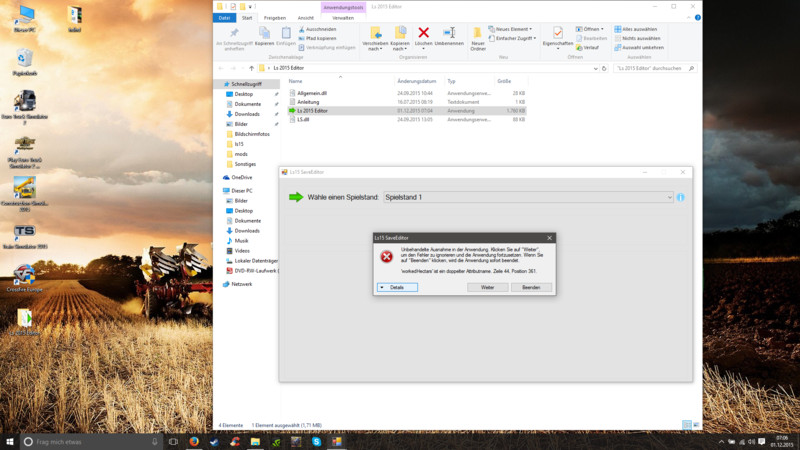Click the Beenden button in error dialog
This screenshot has height=450, width=800.
(x=531, y=287)
